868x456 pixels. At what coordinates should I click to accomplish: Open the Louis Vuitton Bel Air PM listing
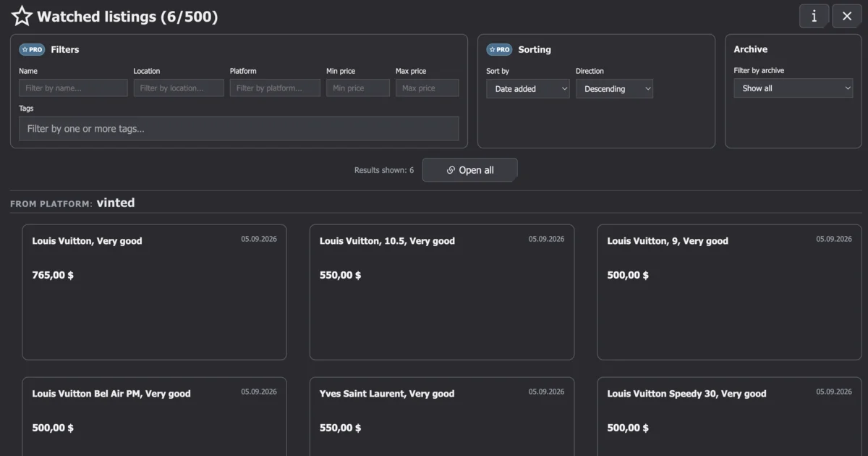click(154, 416)
